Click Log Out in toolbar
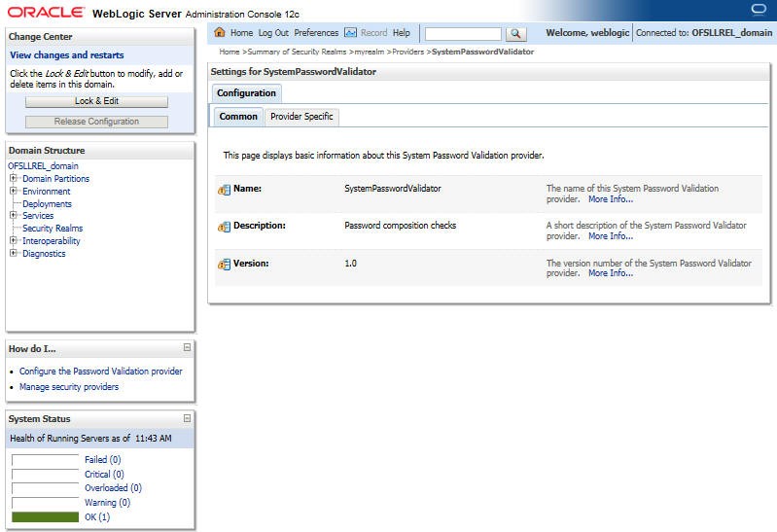The width and height of the screenshot is (777, 532). pyautogui.click(x=273, y=33)
